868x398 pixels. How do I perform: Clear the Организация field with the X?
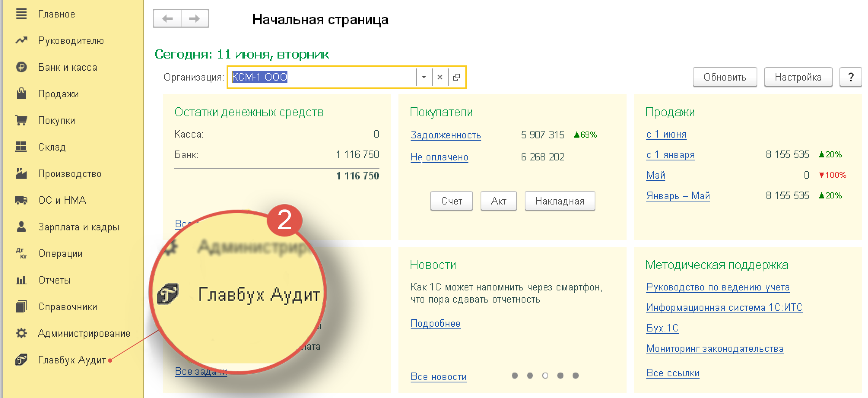tap(440, 77)
